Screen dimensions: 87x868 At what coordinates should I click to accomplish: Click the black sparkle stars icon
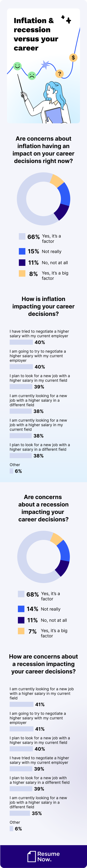pyautogui.click(x=66, y=19)
